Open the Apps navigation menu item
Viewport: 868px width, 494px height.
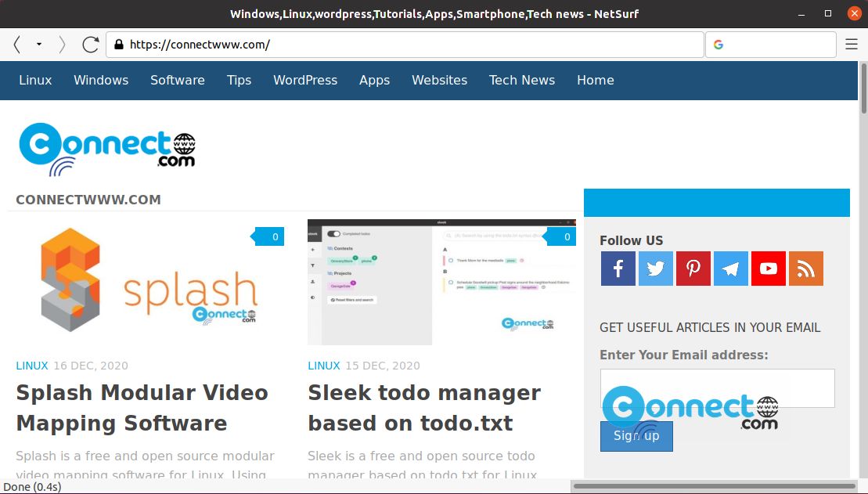[374, 81]
